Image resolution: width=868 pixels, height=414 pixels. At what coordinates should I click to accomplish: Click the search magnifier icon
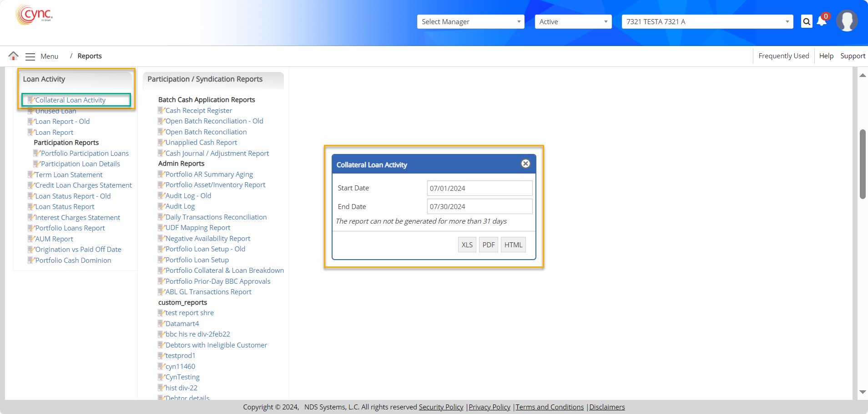pos(806,21)
